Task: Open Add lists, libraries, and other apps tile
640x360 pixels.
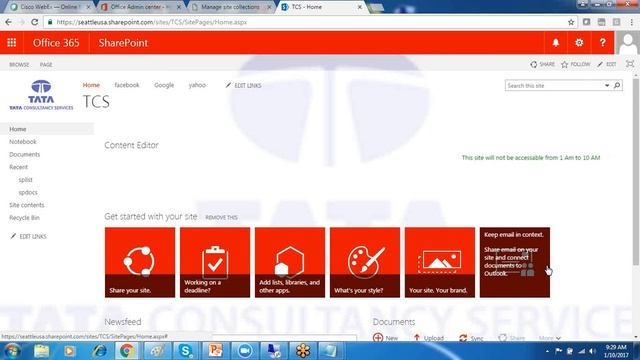Action: [290, 262]
